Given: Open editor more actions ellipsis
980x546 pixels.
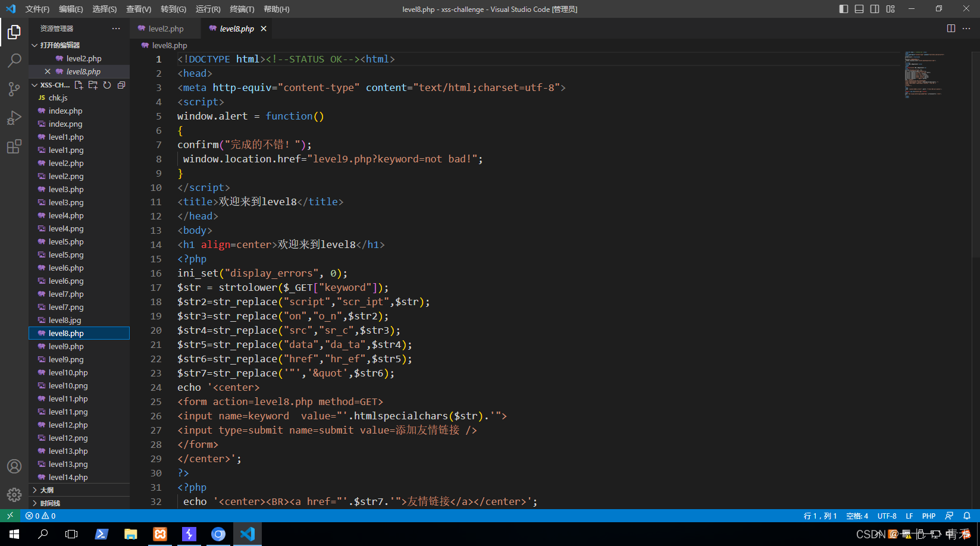Looking at the screenshot, I should (x=966, y=29).
